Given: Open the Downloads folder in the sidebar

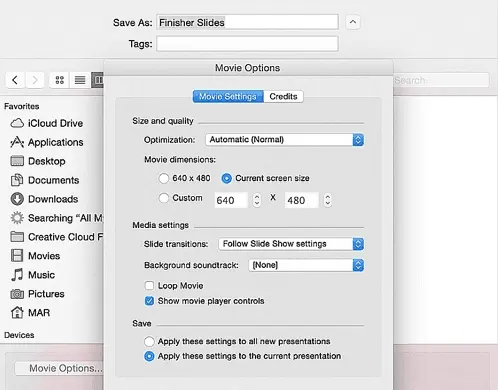Looking at the screenshot, I should tap(44, 199).
